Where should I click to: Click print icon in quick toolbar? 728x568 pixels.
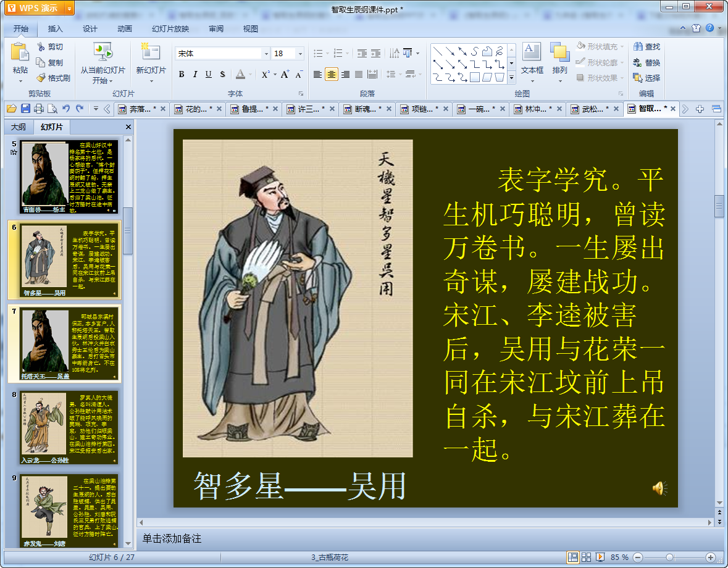click(39, 109)
